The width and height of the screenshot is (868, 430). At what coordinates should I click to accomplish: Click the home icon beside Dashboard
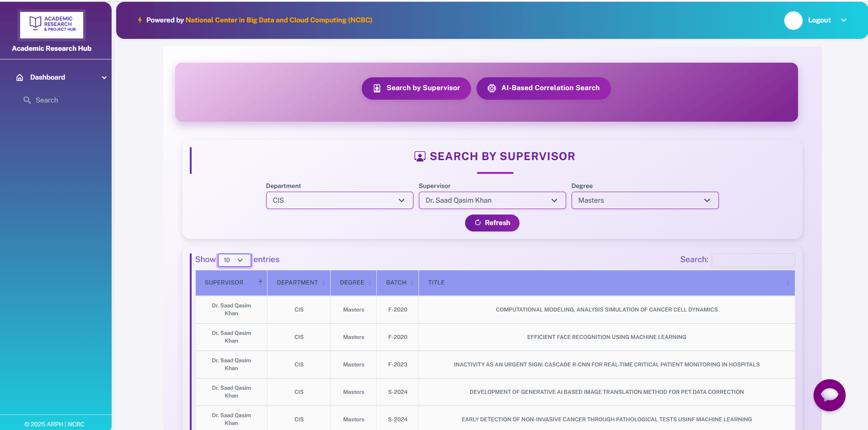19,77
